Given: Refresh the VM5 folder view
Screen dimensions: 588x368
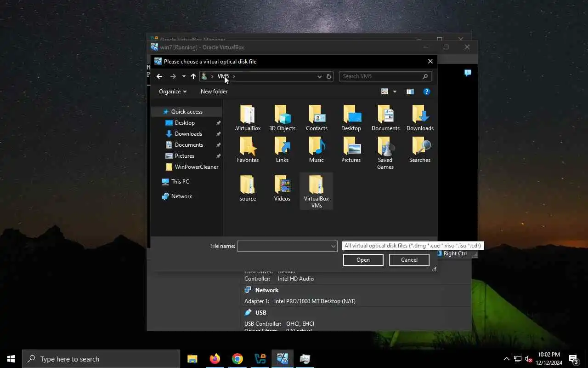Looking at the screenshot, I should (329, 76).
